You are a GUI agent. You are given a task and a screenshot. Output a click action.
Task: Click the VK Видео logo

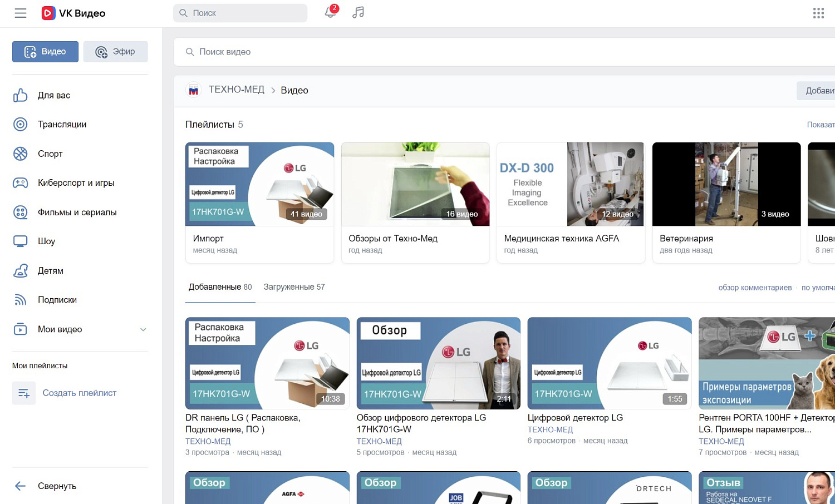[73, 13]
